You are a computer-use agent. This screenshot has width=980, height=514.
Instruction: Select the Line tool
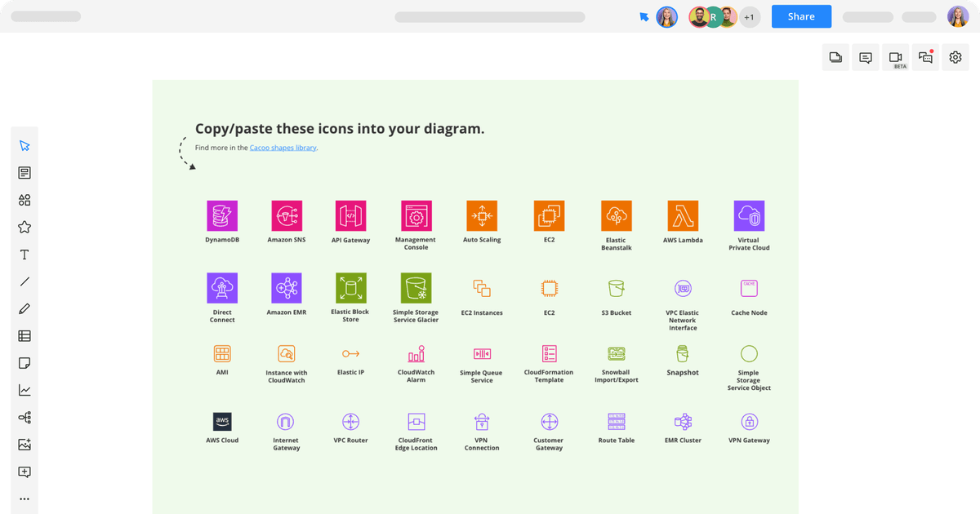24,281
